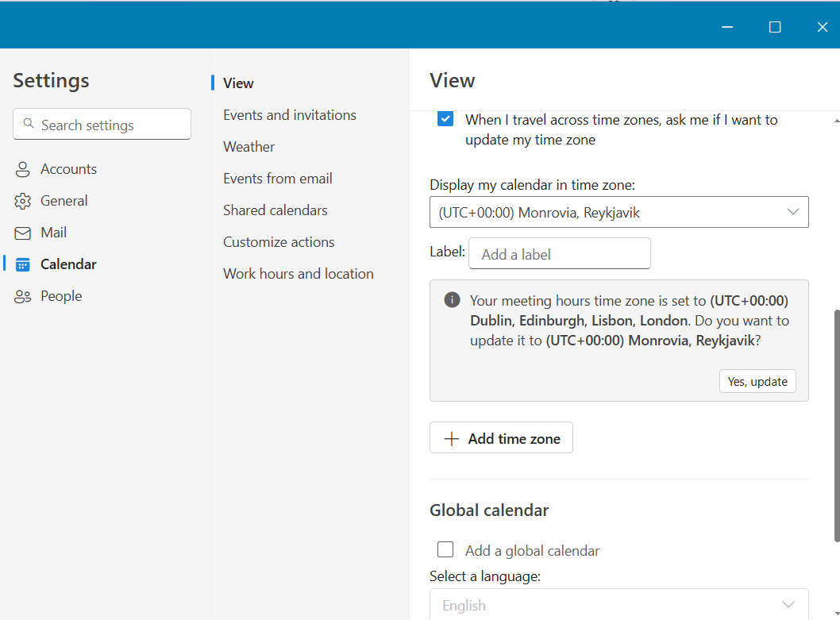Click the People icon in sidebar
Viewport: 840px width, 620px height.
[23, 296]
